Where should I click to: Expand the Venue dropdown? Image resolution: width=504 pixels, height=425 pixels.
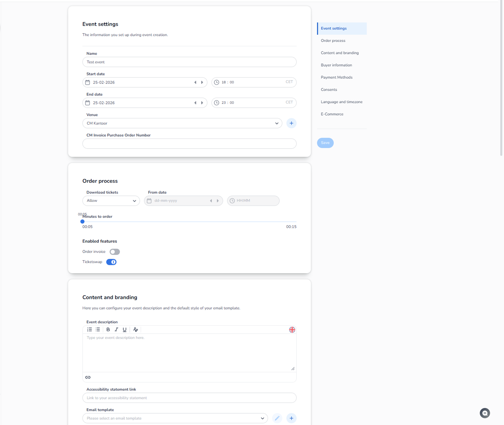(x=182, y=123)
